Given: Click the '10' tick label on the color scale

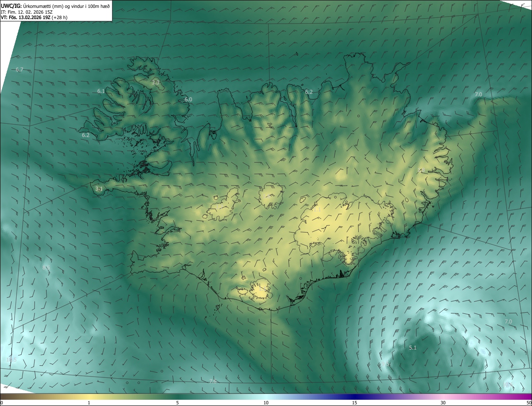Looking at the screenshot, I should point(266,403).
